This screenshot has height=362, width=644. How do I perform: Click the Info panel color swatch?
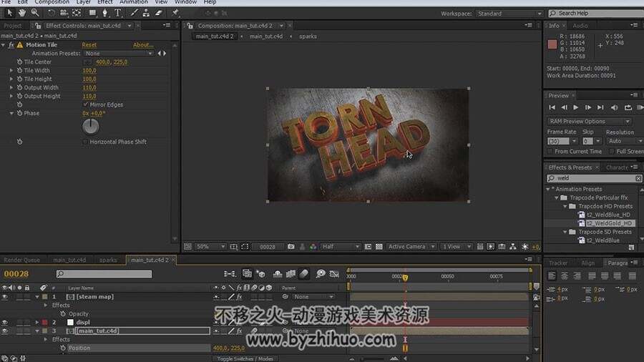tap(552, 44)
